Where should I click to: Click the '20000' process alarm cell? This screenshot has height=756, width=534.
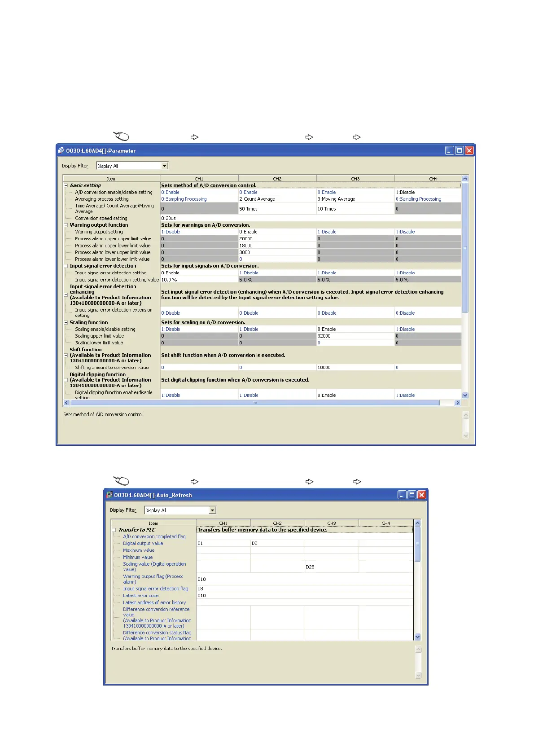pyautogui.click(x=277, y=239)
